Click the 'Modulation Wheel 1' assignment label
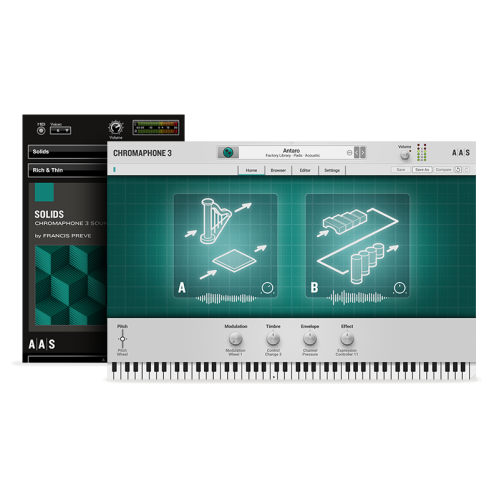 coord(236,352)
